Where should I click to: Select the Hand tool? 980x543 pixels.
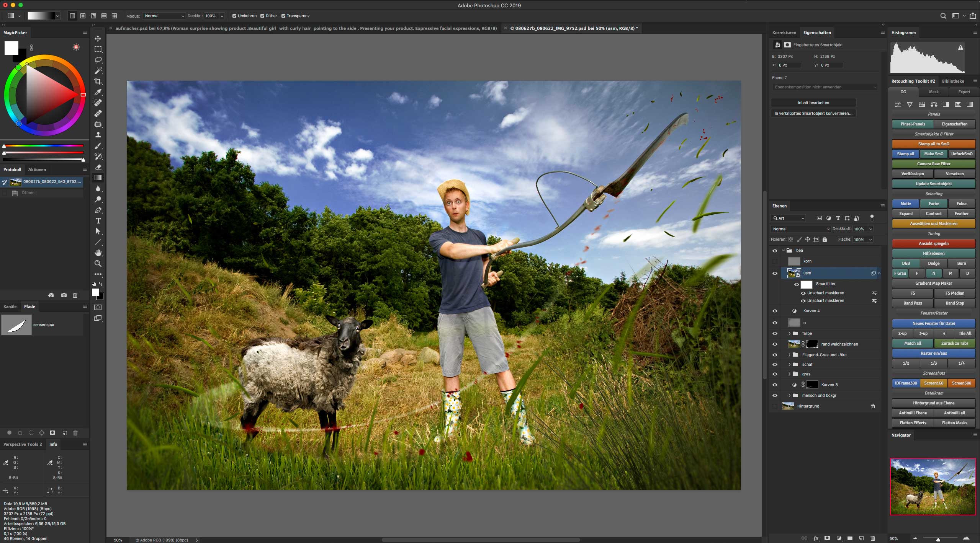coord(98,253)
